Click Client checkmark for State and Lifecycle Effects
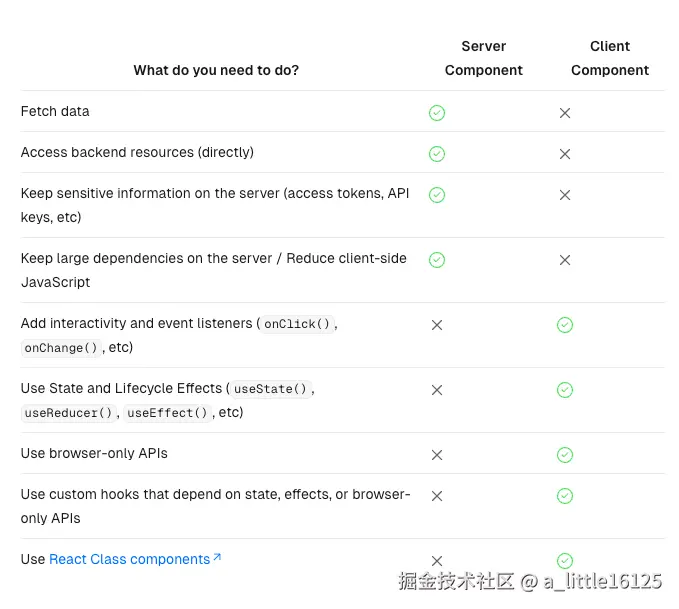This screenshot has height=609, width=679. pos(565,390)
